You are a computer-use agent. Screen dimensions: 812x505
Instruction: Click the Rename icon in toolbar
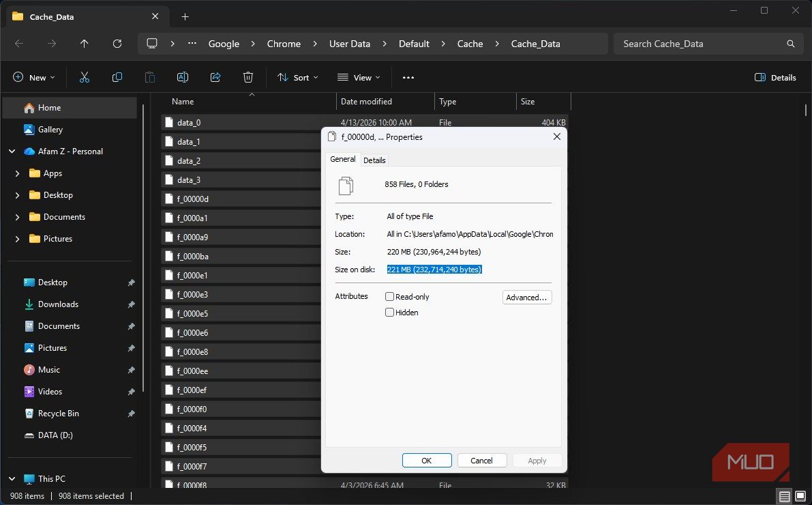click(182, 77)
